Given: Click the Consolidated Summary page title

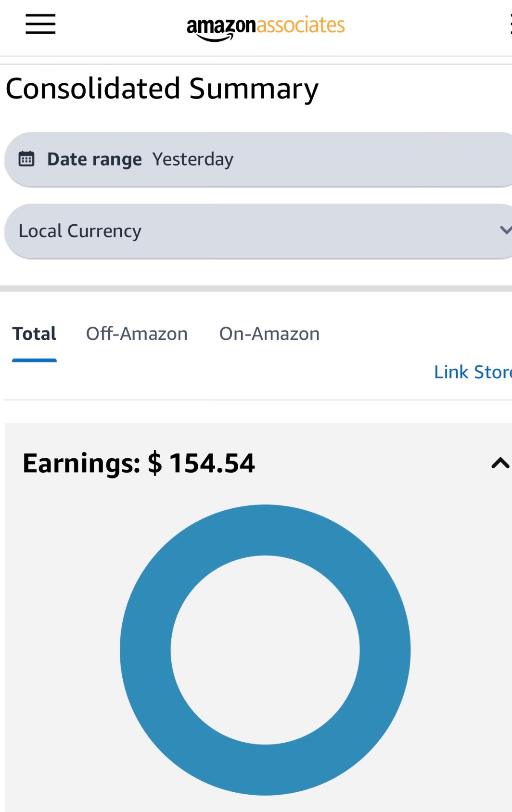Looking at the screenshot, I should [162, 89].
